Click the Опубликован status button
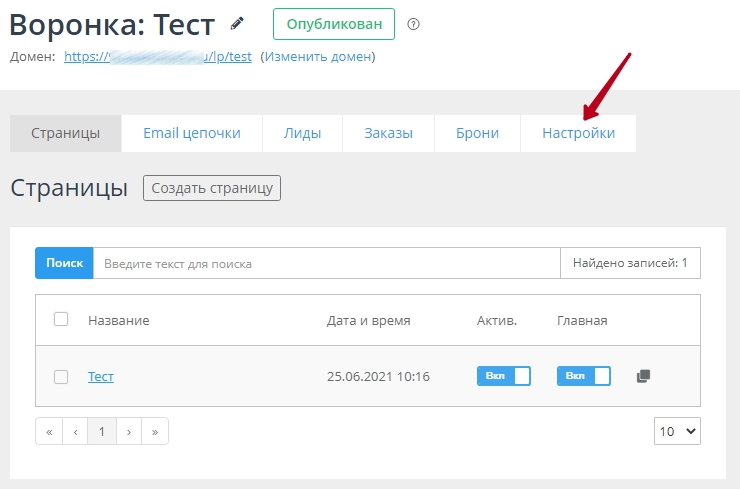This screenshot has height=489, width=740. [x=333, y=24]
